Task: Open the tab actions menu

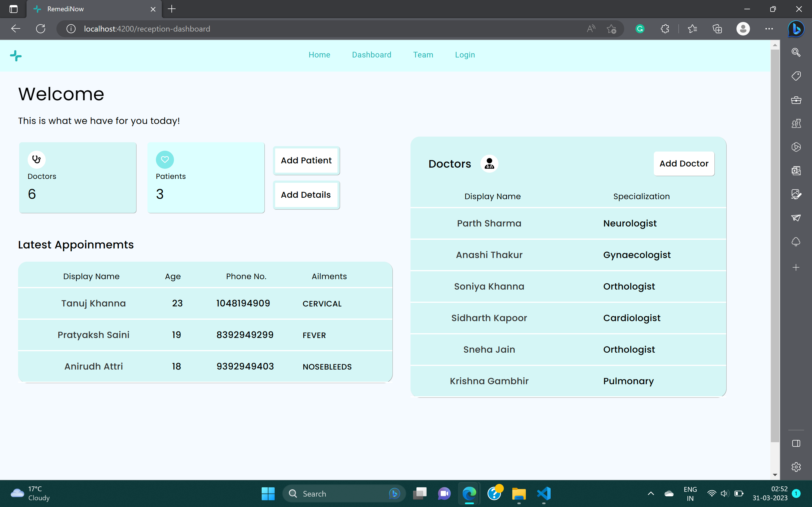Action: coord(14,9)
